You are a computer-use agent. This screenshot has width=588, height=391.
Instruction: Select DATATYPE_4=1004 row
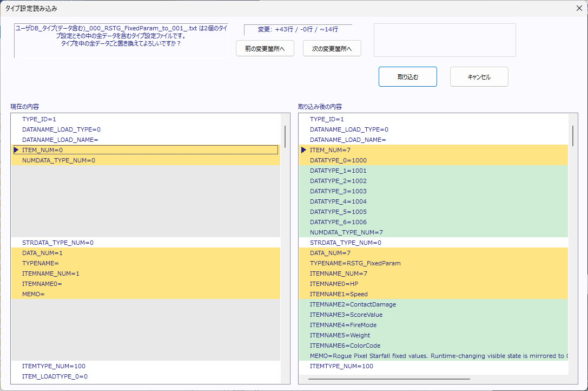pos(433,201)
